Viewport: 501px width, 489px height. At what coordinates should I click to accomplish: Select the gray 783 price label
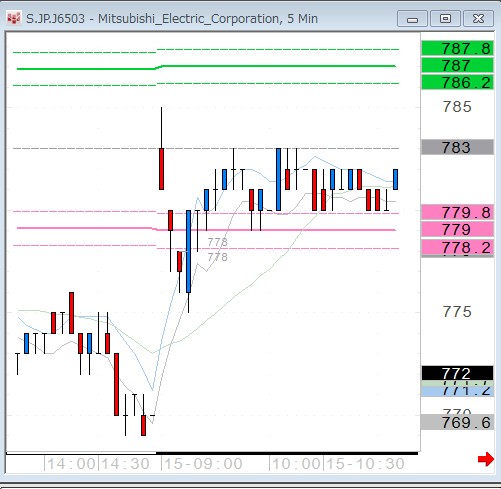(457, 147)
